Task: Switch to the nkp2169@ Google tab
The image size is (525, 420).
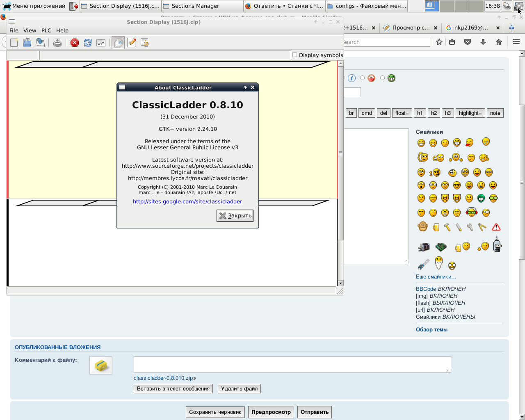Action: (472, 28)
